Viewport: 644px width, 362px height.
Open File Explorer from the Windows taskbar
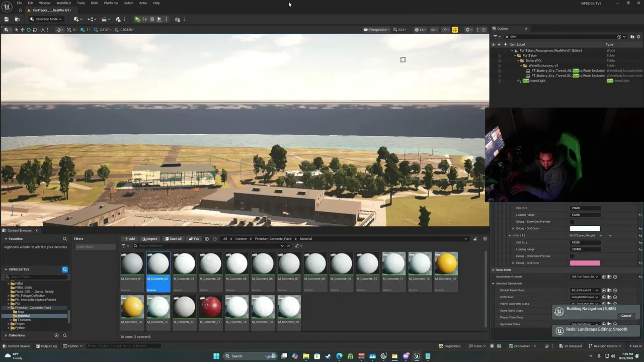[x=306, y=356]
